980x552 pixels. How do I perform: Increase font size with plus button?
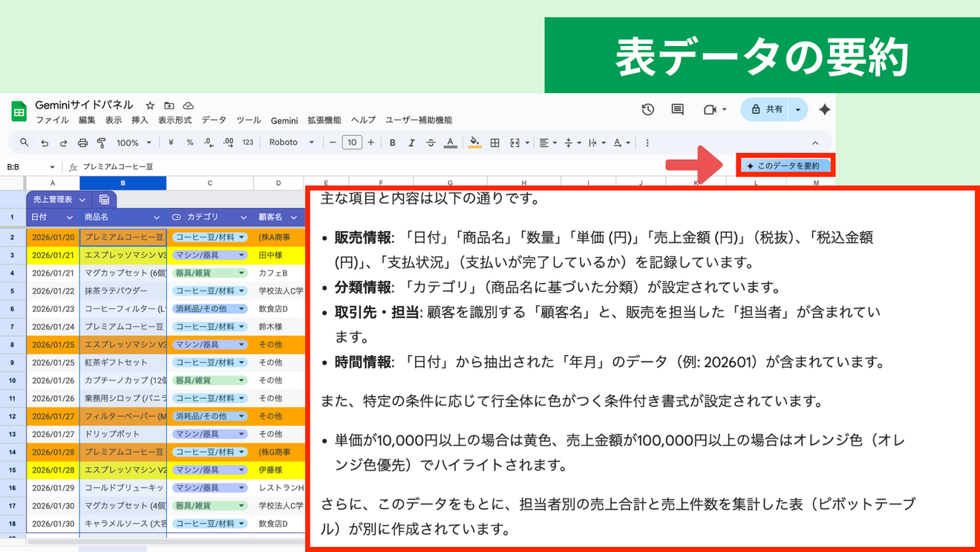tap(371, 143)
